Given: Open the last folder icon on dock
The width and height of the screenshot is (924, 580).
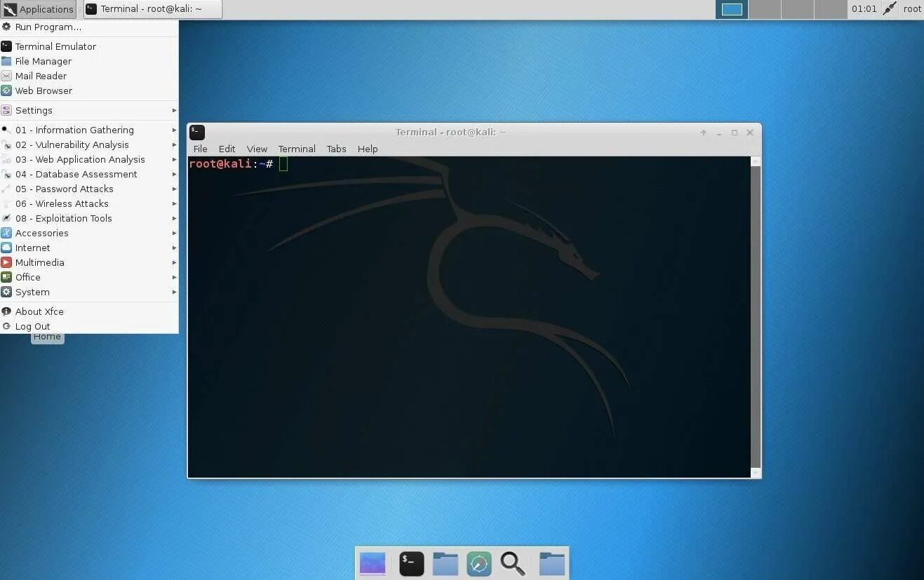Looking at the screenshot, I should (x=552, y=563).
